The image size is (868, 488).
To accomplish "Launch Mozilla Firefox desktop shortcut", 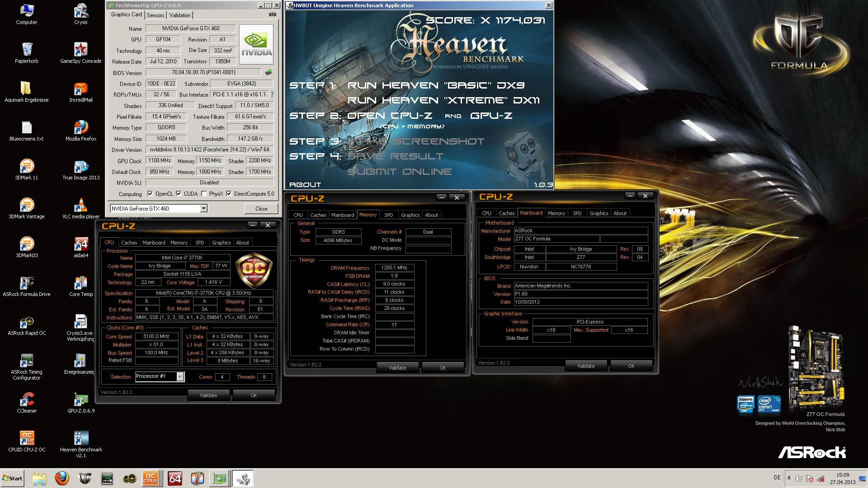I will click(81, 131).
